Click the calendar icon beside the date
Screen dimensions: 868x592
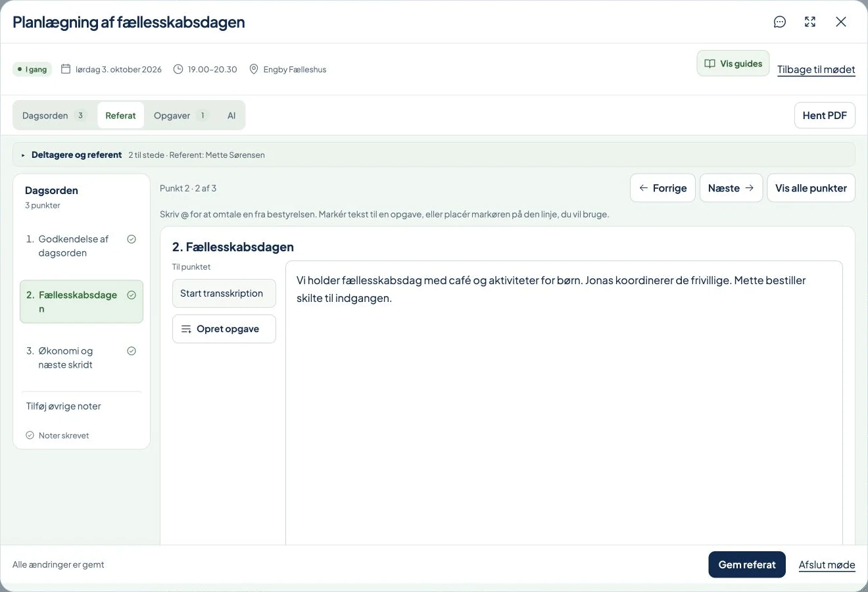tap(66, 69)
